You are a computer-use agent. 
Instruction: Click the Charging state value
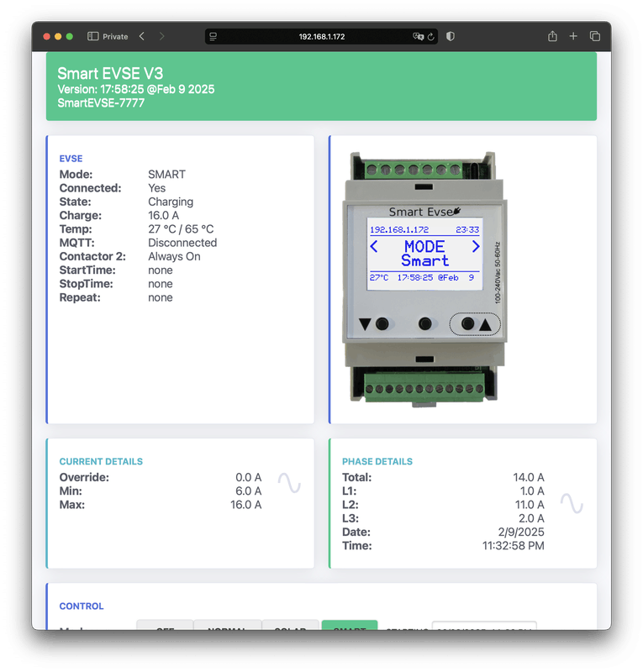[171, 202]
